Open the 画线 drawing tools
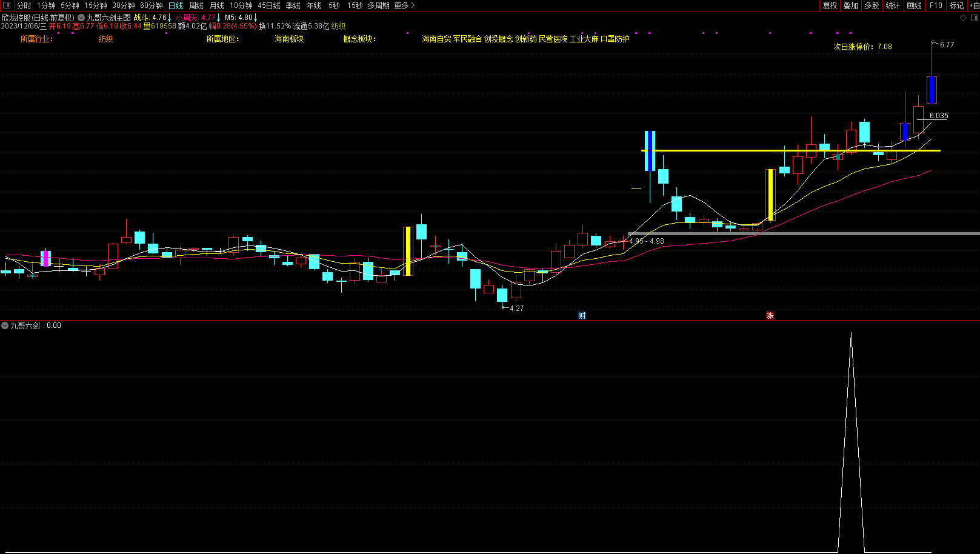Screen dimensions: 980x554 pyautogui.click(x=915, y=5)
